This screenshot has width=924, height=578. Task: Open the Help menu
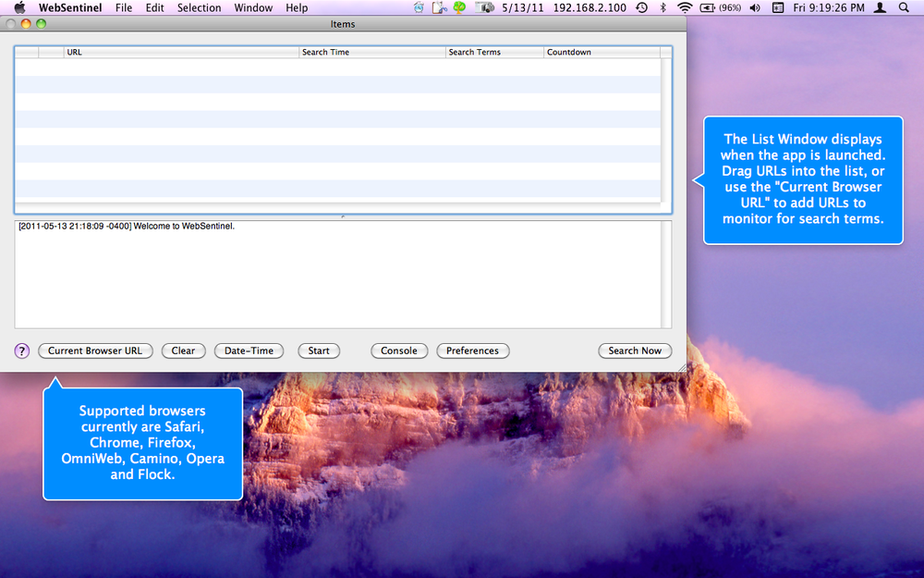[297, 7]
